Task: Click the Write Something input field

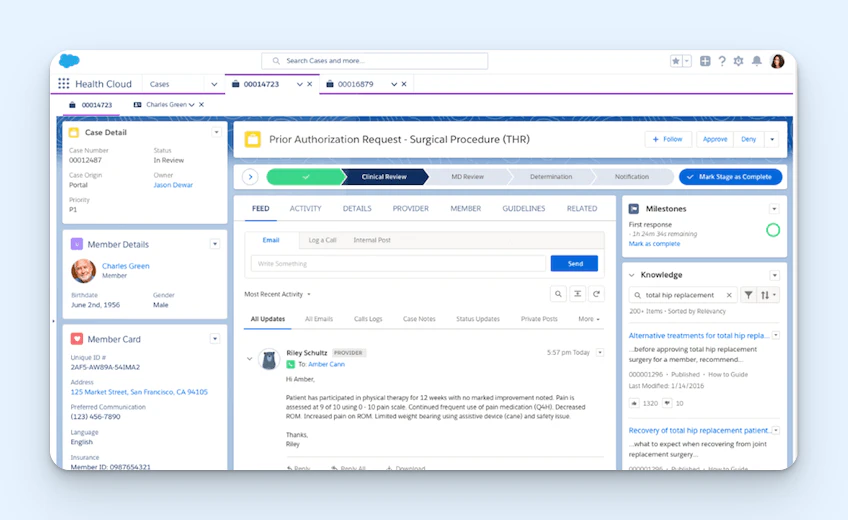Action: click(x=398, y=264)
